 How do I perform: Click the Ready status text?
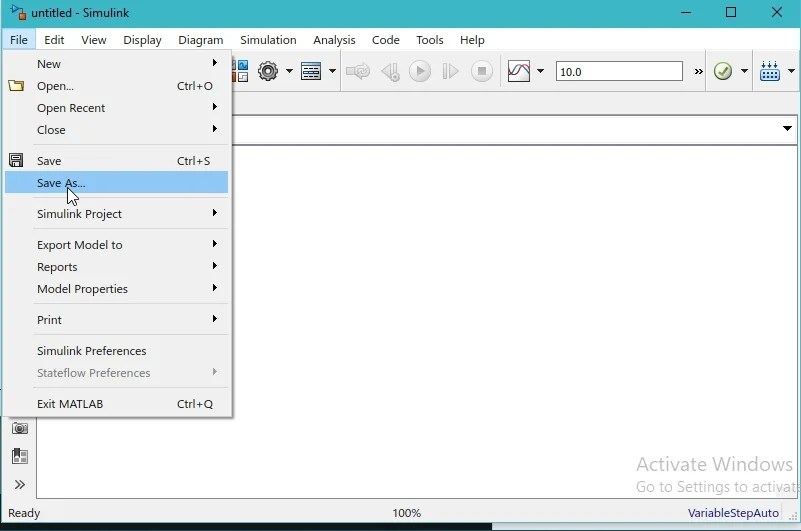point(24,513)
